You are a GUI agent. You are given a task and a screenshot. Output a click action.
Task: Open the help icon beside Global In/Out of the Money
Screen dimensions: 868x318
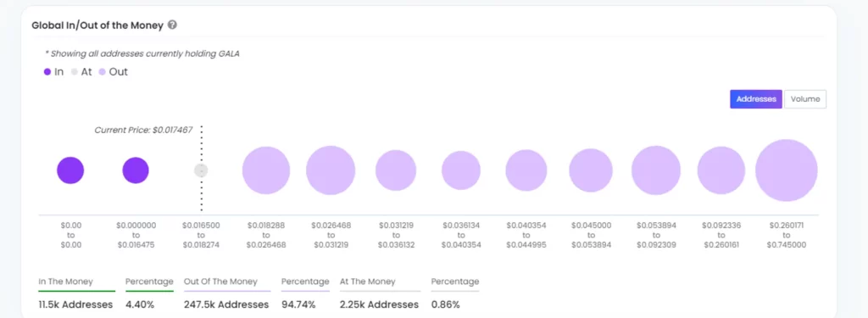tap(172, 25)
